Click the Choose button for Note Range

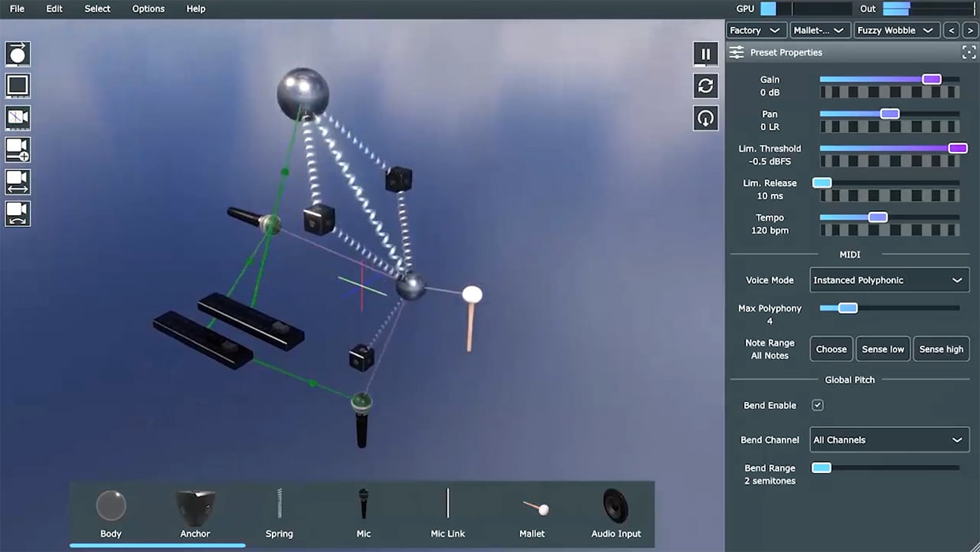click(x=831, y=349)
